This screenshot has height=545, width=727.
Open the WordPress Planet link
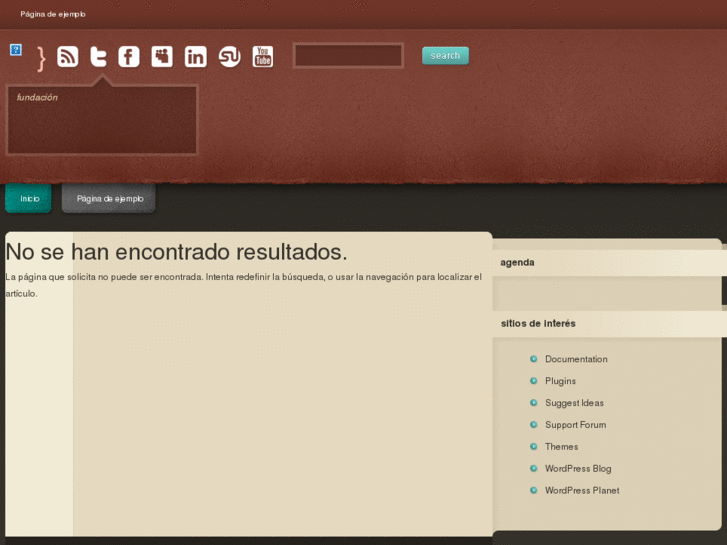tap(582, 490)
